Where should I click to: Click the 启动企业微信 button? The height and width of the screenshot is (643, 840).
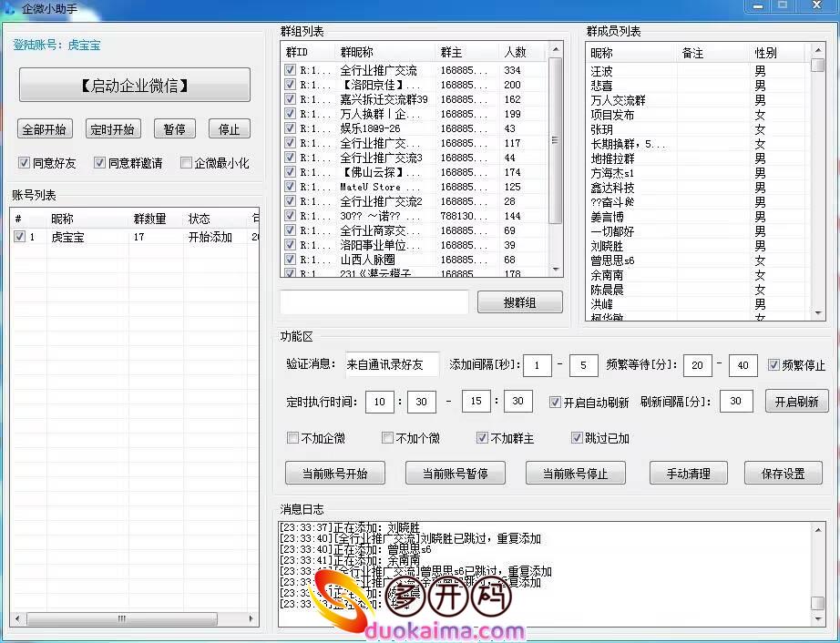pos(134,86)
